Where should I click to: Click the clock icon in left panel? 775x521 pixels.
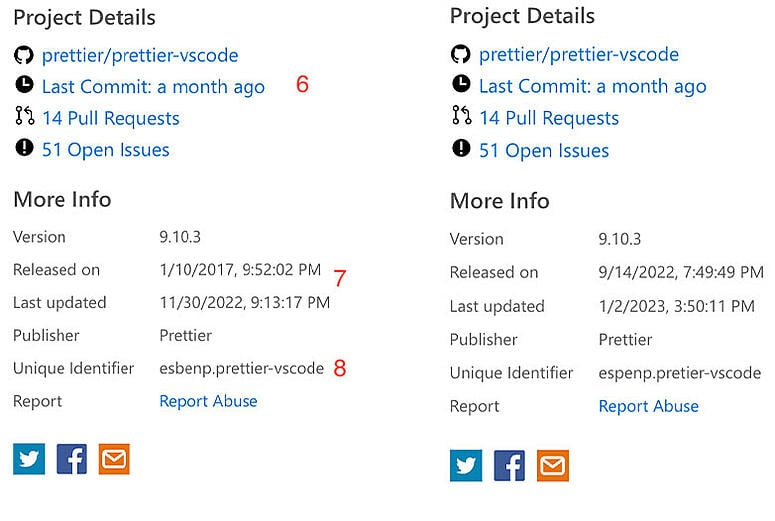[24, 86]
